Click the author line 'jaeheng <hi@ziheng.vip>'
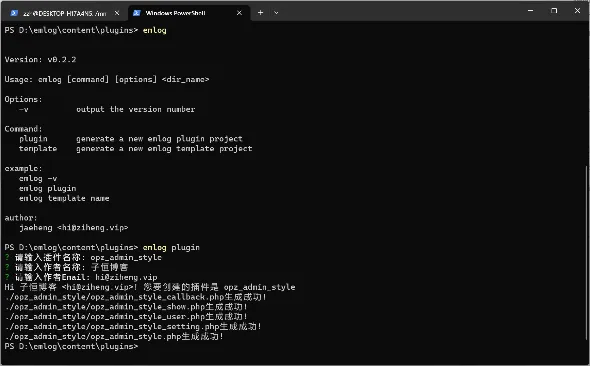 pyautogui.click(x=73, y=228)
